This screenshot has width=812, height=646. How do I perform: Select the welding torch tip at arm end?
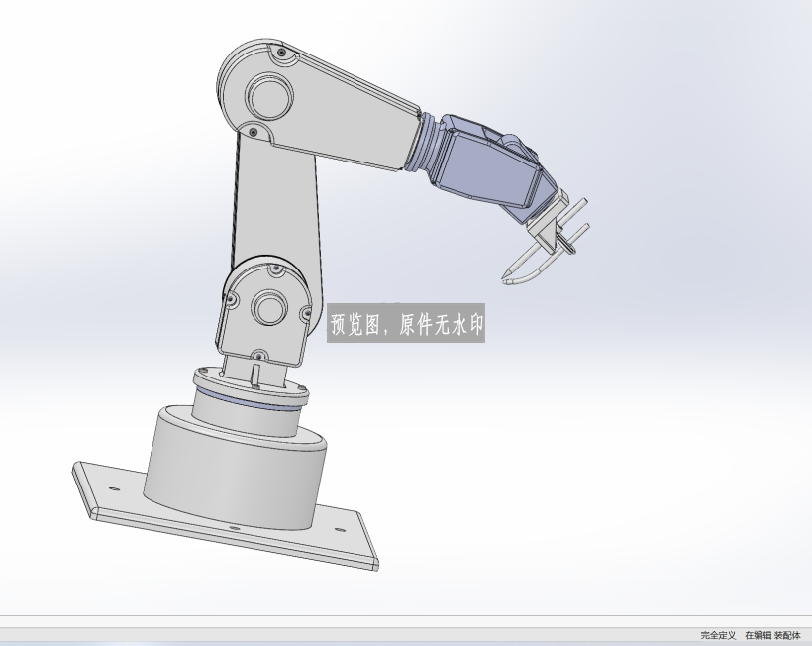(507, 272)
